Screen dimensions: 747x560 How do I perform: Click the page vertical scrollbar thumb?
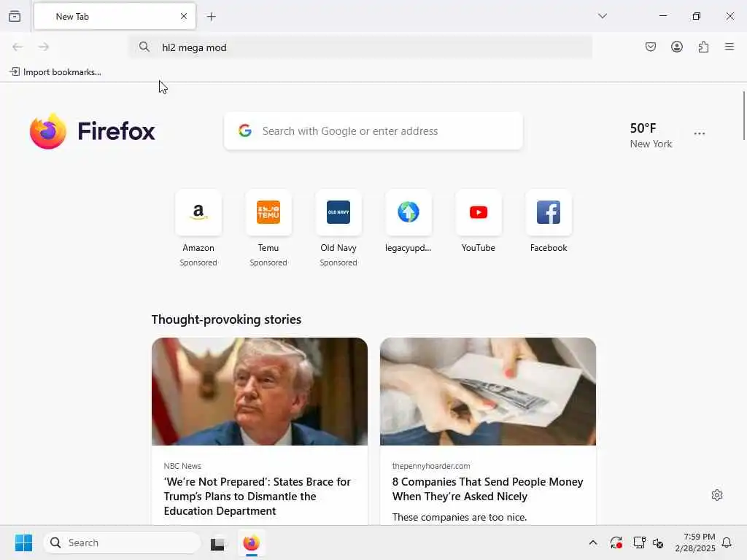[x=743, y=116]
